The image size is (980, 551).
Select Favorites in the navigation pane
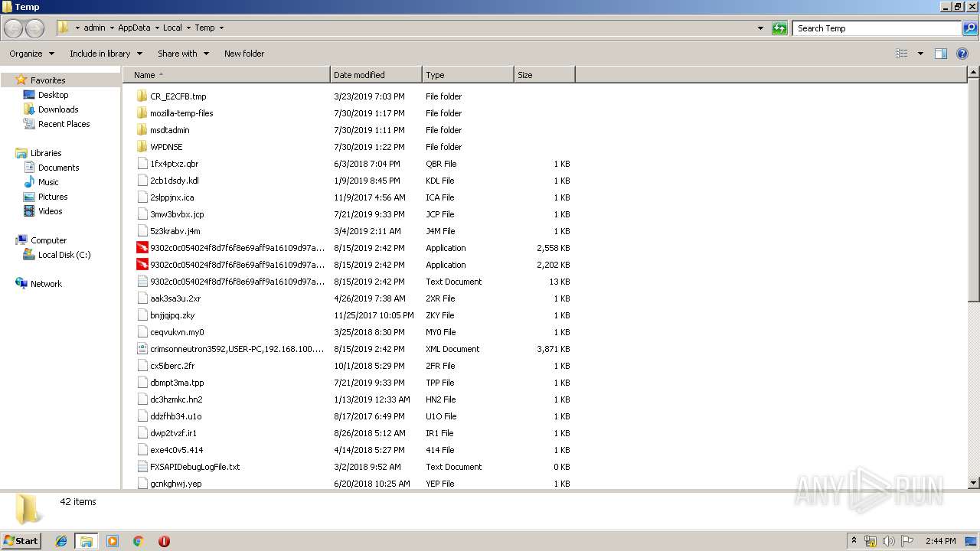click(x=47, y=80)
